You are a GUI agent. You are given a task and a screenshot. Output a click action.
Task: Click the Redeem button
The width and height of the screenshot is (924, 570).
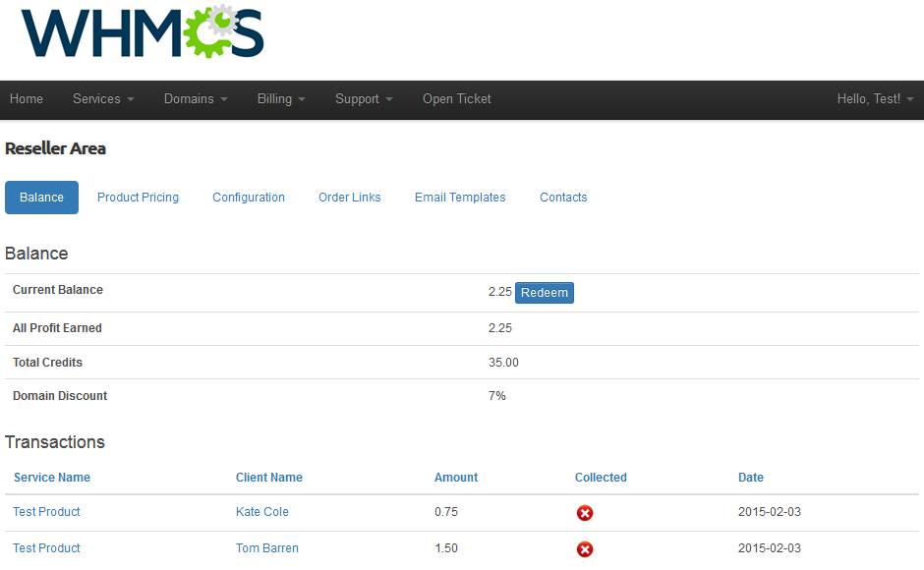[x=545, y=293]
